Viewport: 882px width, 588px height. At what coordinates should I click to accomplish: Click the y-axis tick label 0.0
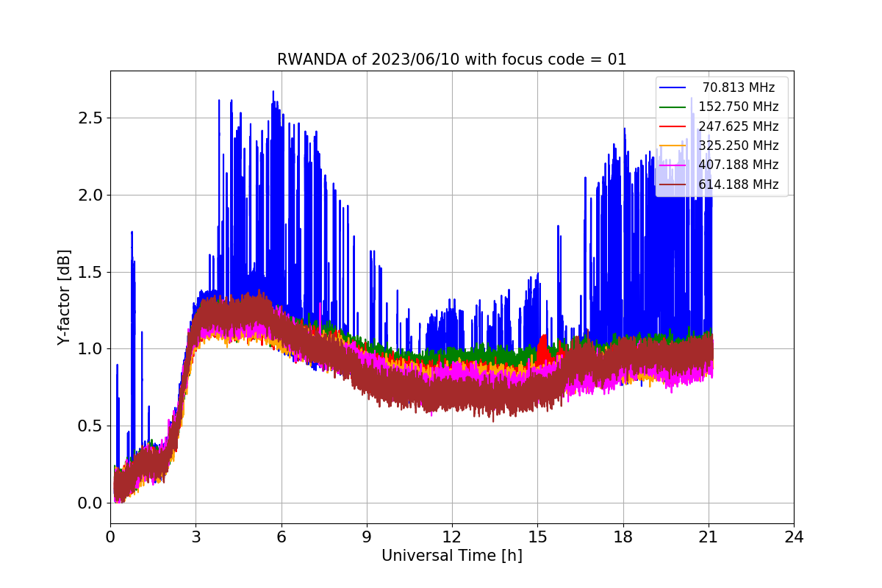coord(91,503)
